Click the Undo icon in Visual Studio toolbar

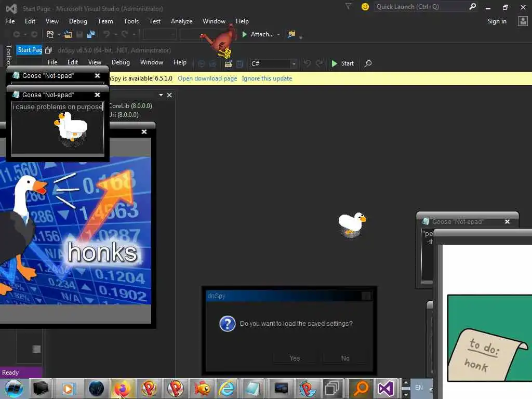point(107,34)
